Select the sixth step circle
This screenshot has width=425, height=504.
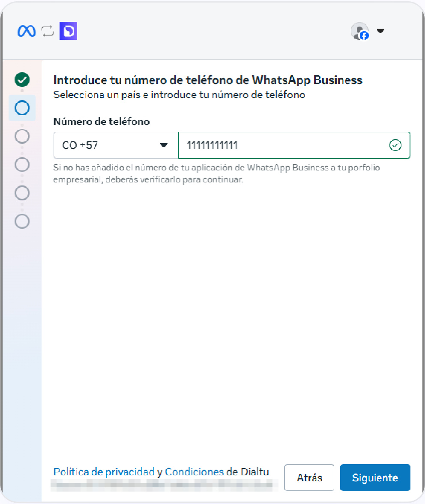(x=22, y=221)
